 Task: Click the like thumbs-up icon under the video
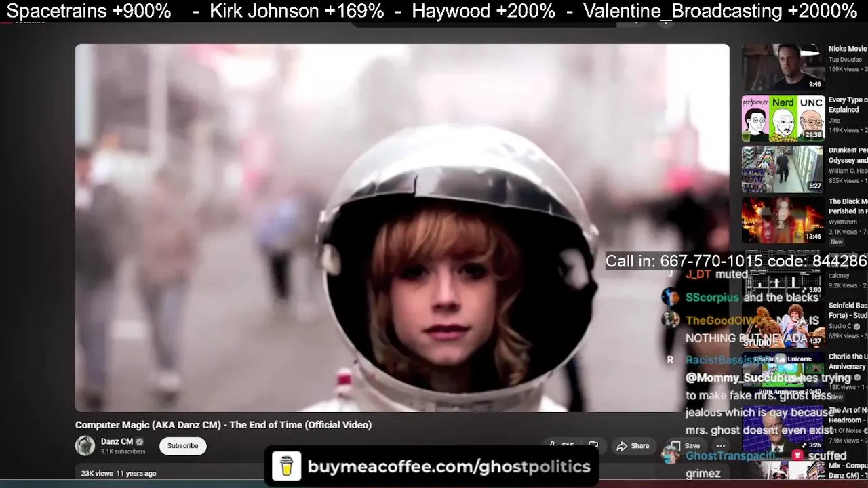(553, 445)
